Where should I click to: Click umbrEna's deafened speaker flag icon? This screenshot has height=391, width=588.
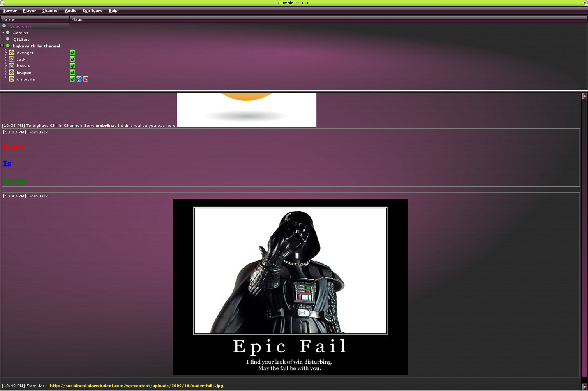coord(86,79)
